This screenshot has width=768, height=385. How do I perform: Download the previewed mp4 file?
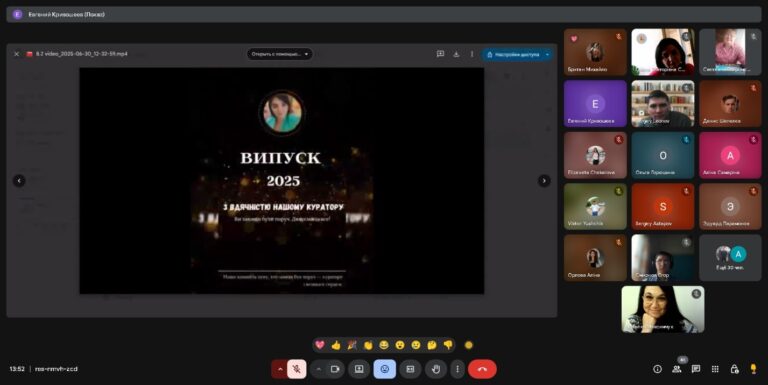pyautogui.click(x=456, y=54)
